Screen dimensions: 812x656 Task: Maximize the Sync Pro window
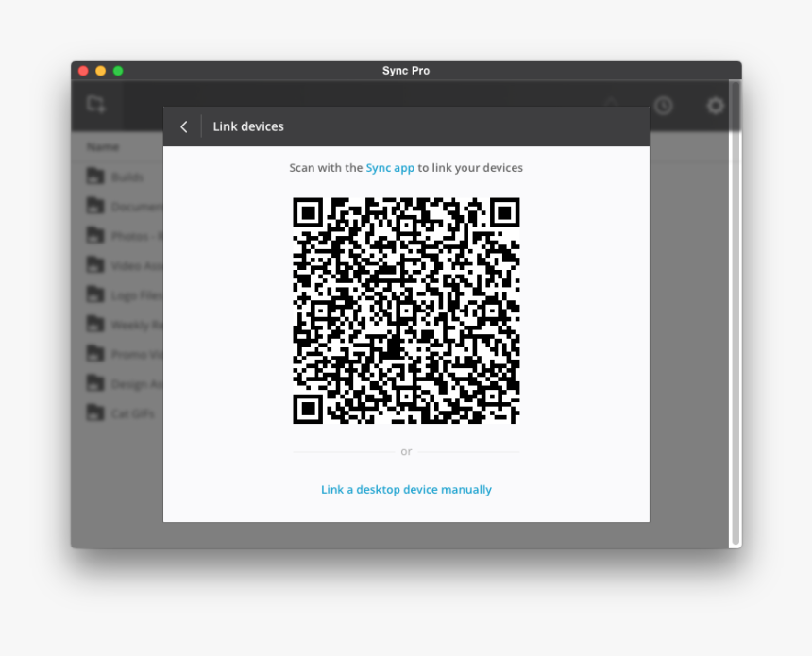click(x=118, y=71)
